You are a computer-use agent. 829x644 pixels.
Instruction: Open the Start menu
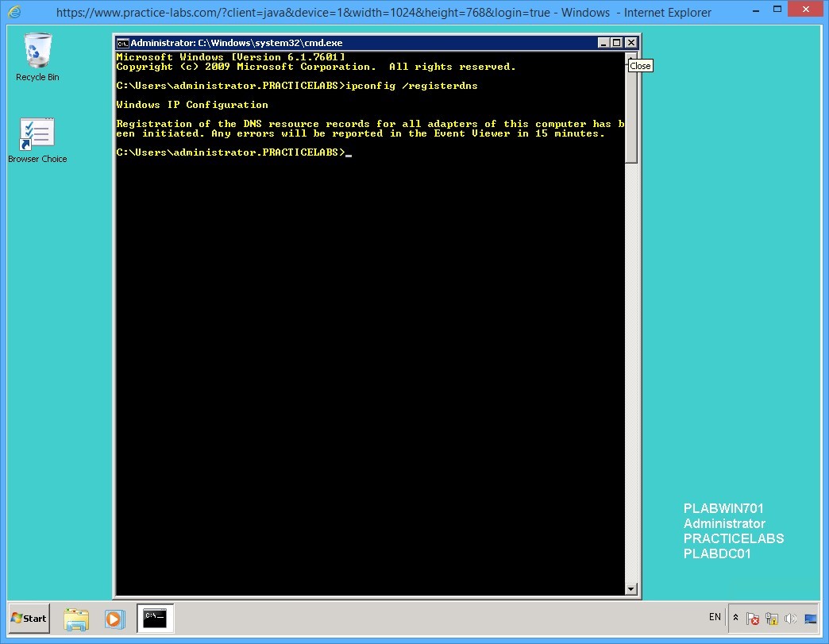(28, 619)
